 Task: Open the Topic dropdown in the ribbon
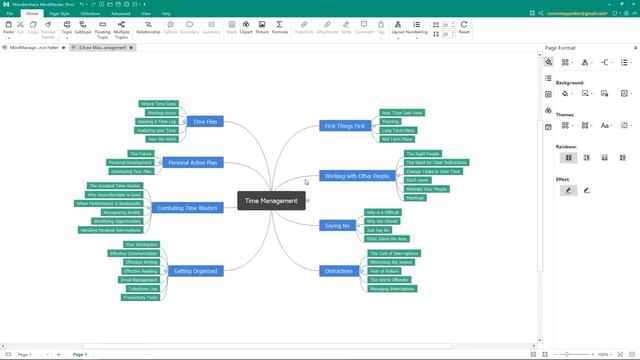[x=67, y=38]
